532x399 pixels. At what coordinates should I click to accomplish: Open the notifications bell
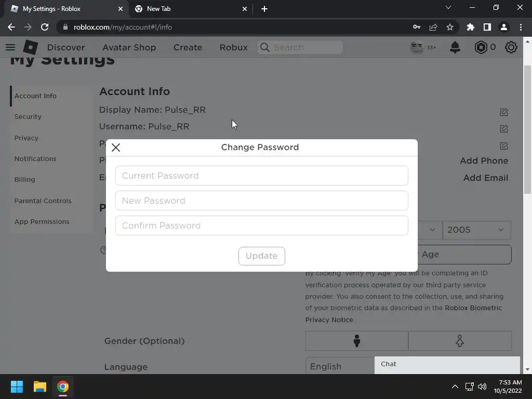click(455, 47)
